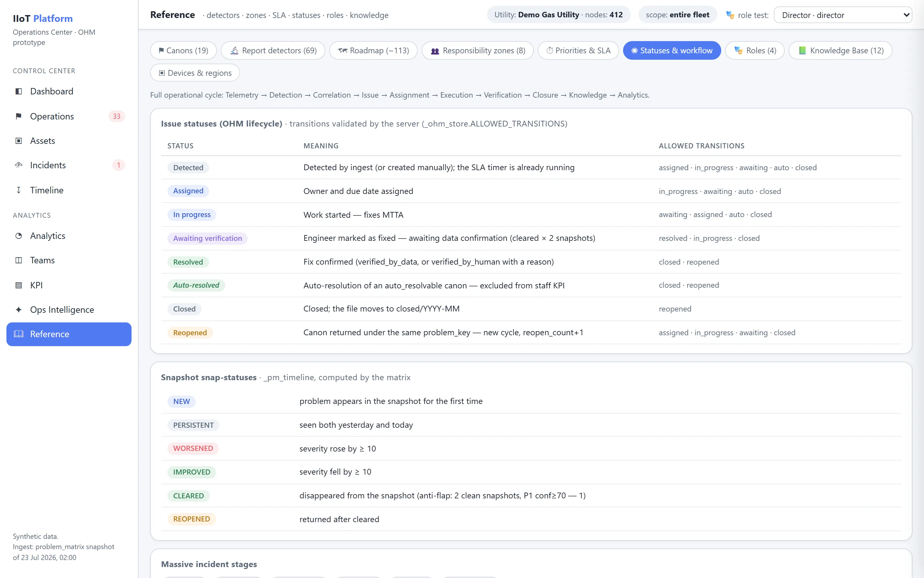Click the Assets sidebar icon
924x578 pixels.
coord(18,141)
